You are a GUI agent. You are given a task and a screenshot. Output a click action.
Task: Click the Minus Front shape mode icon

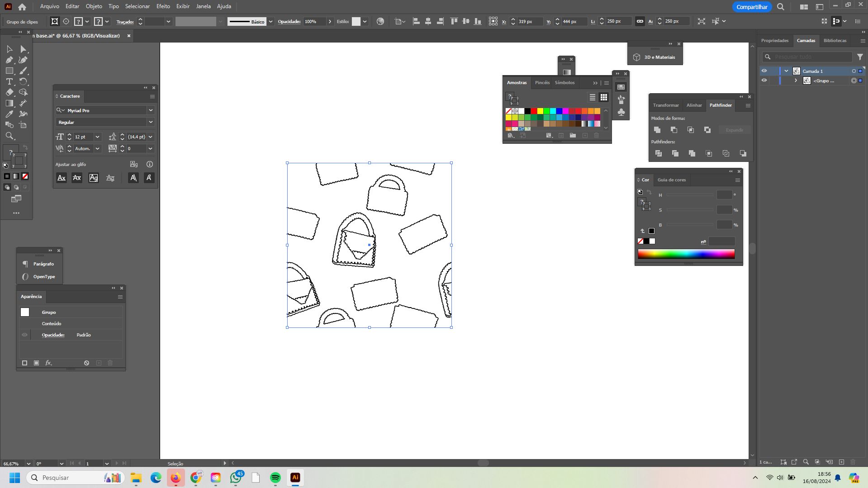674,130
